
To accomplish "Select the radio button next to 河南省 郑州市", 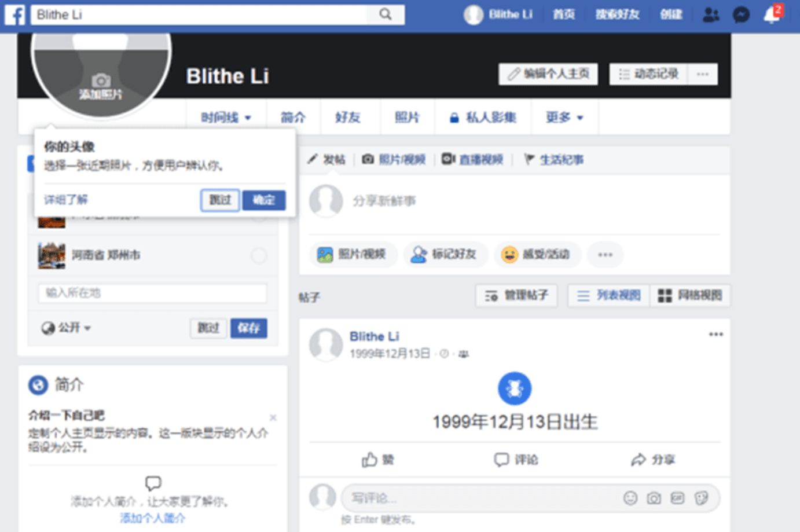I will click(x=259, y=255).
